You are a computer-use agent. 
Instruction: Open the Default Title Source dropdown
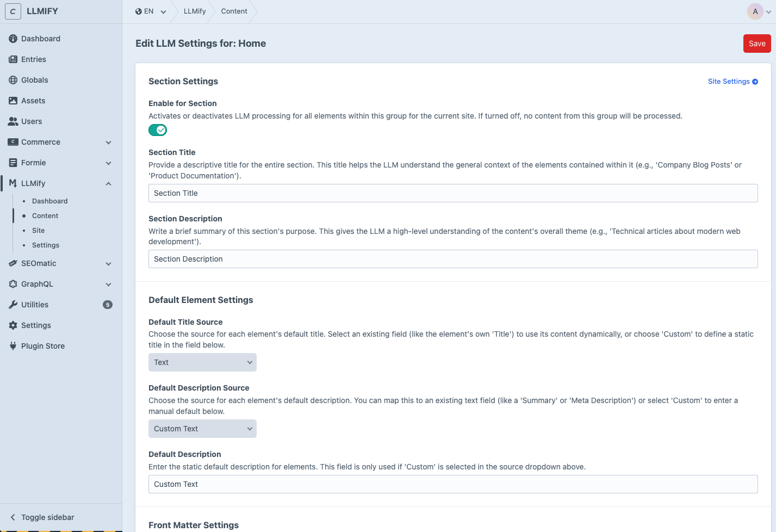(202, 362)
